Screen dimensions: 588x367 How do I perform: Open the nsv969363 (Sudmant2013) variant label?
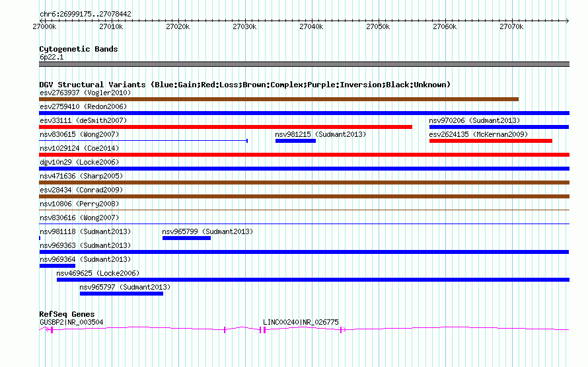(x=85, y=245)
